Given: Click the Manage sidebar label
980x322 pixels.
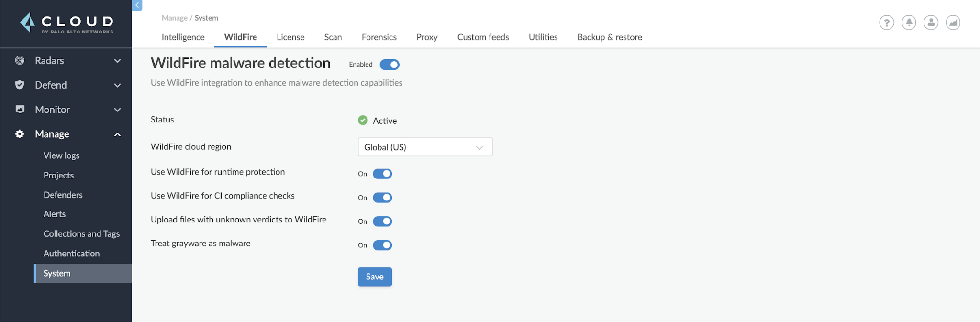Looking at the screenshot, I should pyautogui.click(x=52, y=134).
